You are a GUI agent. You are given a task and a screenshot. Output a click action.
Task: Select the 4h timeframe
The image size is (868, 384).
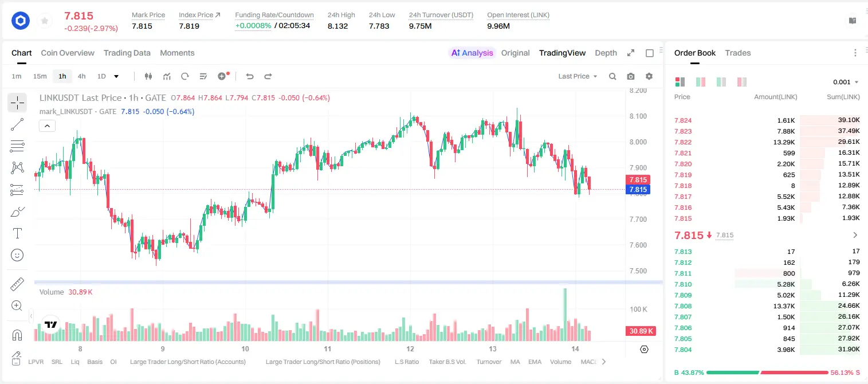click(82, 76)
